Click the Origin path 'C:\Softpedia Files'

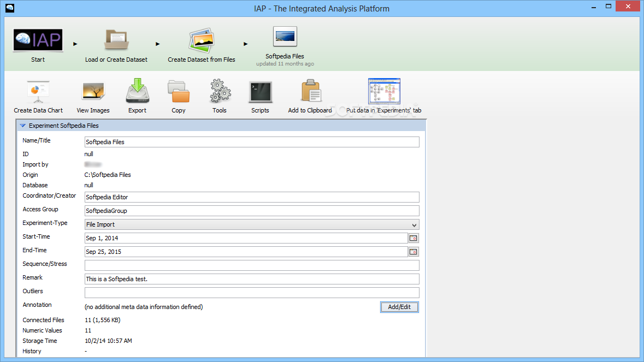tap(108, 175)
